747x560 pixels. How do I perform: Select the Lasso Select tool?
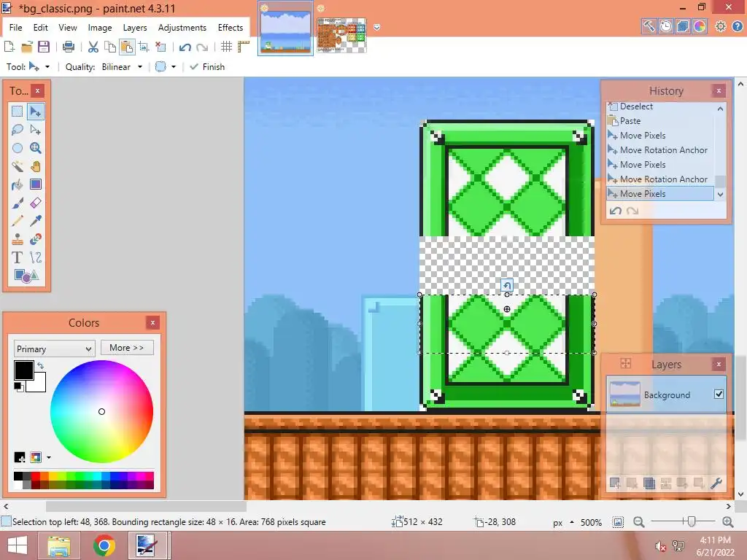18,130
